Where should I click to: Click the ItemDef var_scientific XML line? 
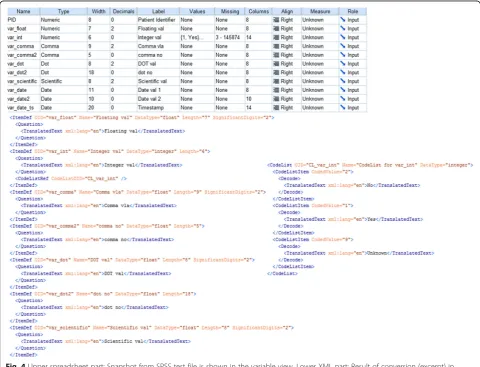(x=152, y=328)
